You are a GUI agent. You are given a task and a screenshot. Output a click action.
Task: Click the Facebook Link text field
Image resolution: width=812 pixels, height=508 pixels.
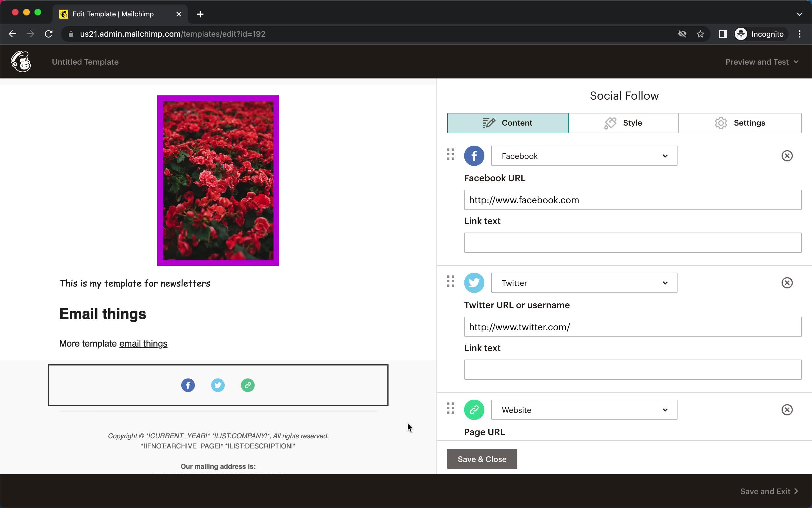(632, 243)
